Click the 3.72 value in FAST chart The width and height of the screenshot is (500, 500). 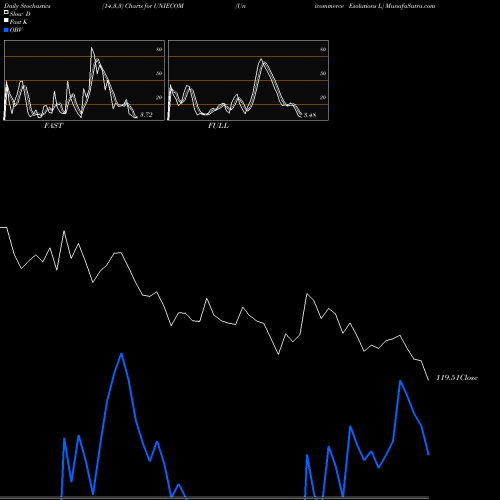coord(146,115)
